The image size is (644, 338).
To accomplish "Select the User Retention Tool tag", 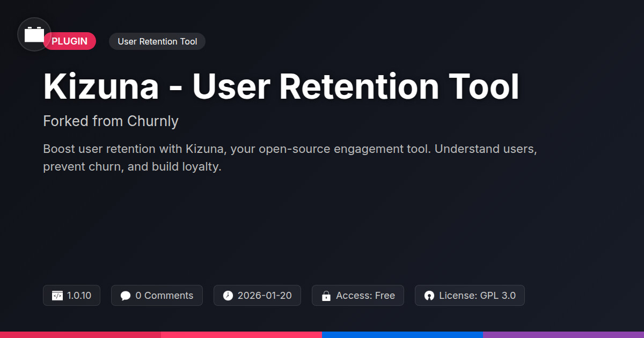I will (x=157, y=41).
